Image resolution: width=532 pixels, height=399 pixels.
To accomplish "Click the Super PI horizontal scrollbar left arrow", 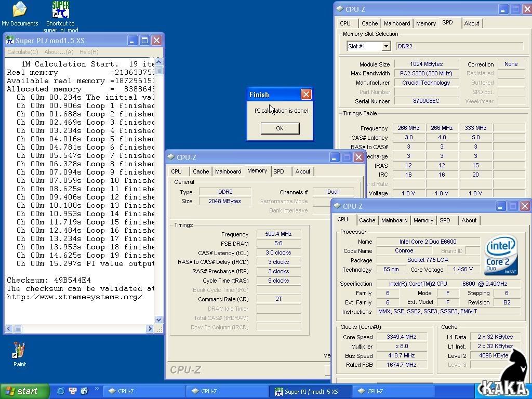I will pyautogui.click(x=9, y=328).
